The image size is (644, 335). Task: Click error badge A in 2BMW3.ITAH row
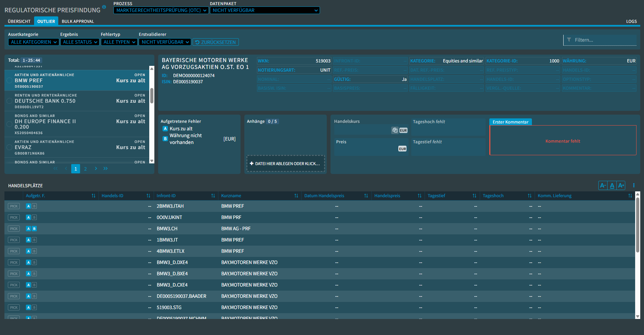pyautogui.click(x=29, y=206)
